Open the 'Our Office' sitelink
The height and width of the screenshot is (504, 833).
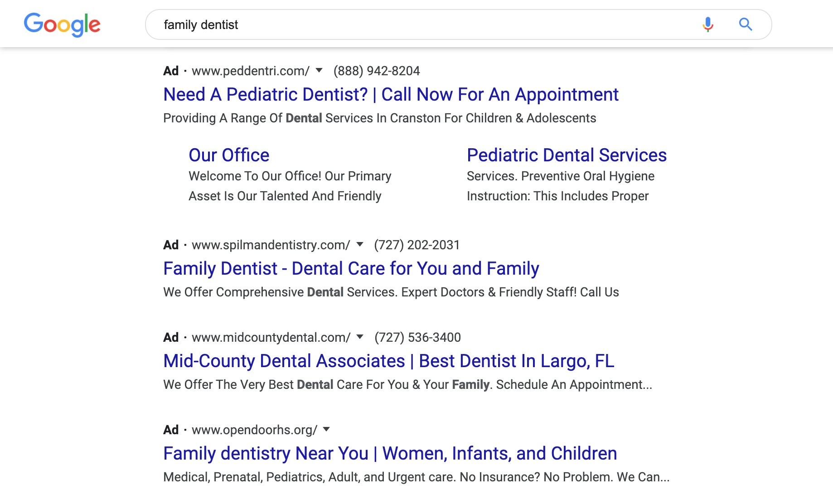tap(229, 155)
